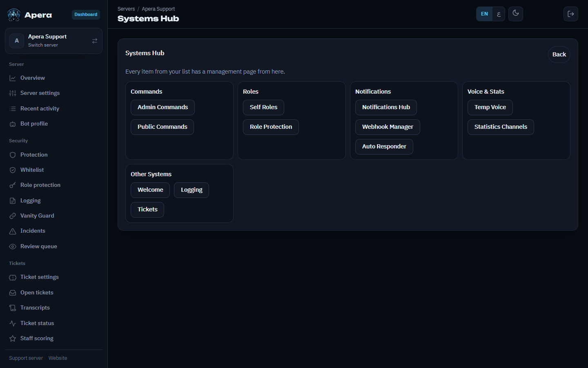This screenshot has height=368, width=588.
Task: Open Self Roles management page
Action: [263, 108]
